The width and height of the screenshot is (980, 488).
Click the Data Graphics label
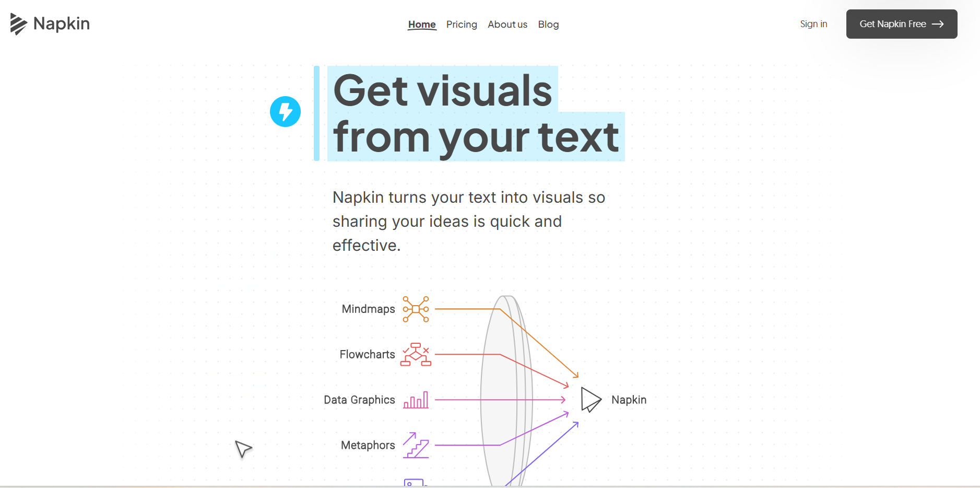click(359, 400)
